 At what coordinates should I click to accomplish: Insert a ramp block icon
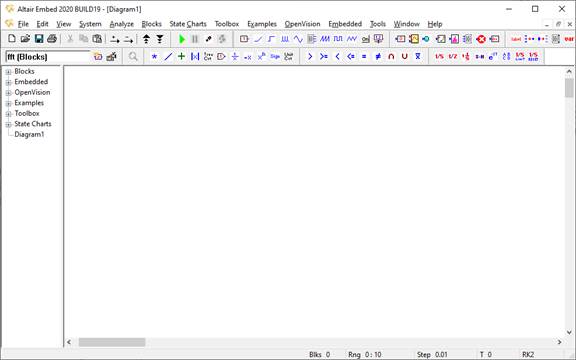coord(258,39)
